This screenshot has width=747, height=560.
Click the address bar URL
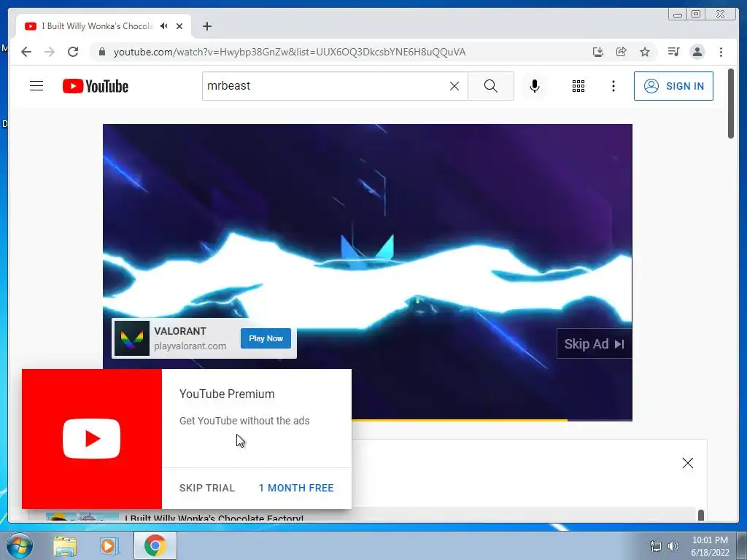[289, 52]
